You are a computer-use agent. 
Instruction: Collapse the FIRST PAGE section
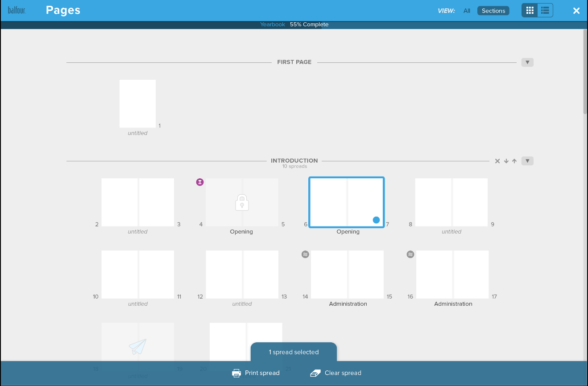pyautogui.click(x=527, y=62)
